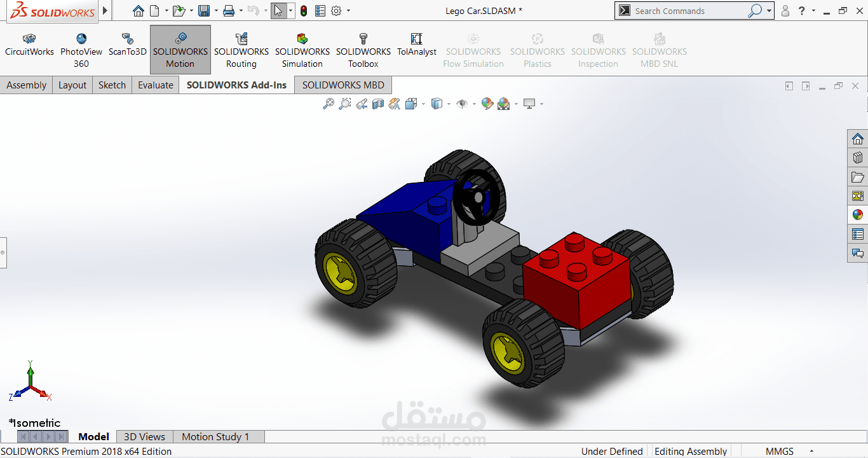Toggle SOLIDWORKS Motion add-in
The image size is (868, 458).
[x=180, y=50]
